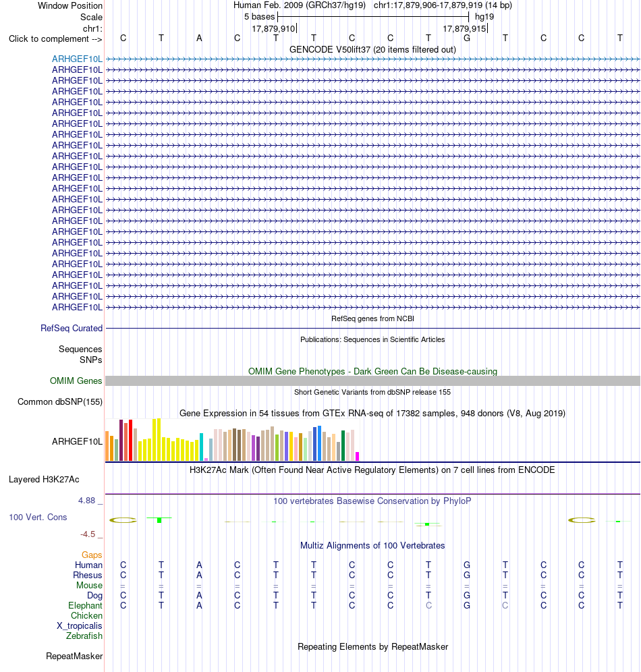Click the SNPs subtrack label
641x672 pixels.
91,360
